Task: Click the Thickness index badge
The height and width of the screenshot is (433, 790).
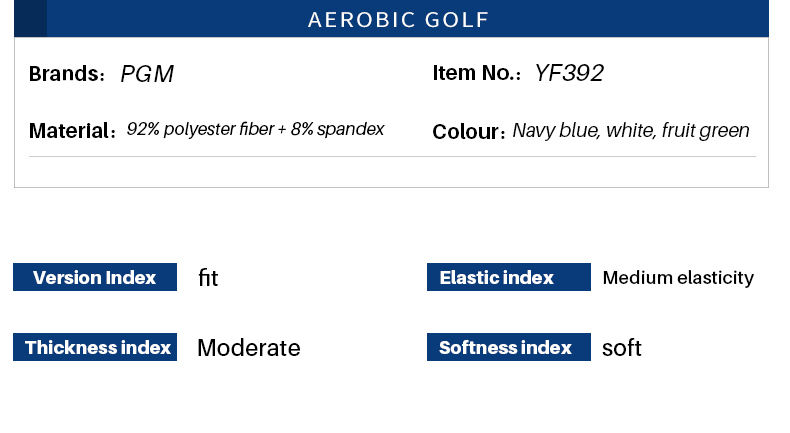Action: point(95,347)
